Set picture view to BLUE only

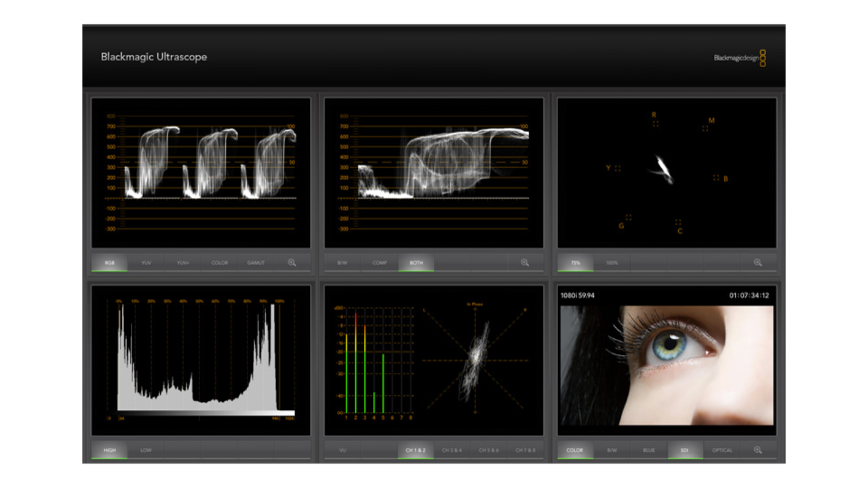pyautogui.click(x=649, y=450)
